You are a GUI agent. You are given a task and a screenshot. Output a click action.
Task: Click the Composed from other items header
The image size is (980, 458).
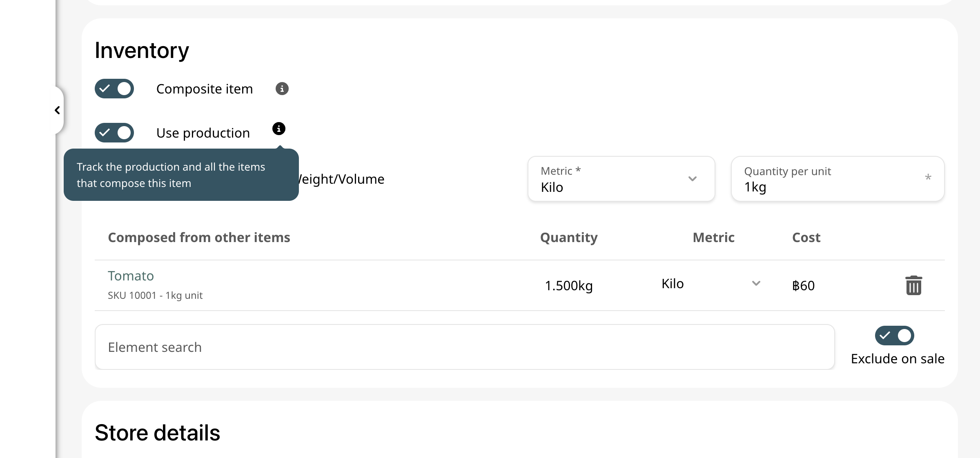pyautogui.click(x=199, y=238)
